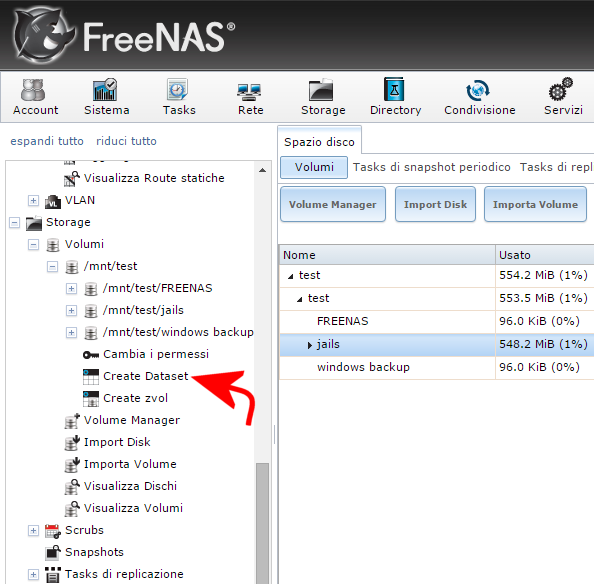594x584 pixels.
Task: Click the 548.2 MiB (1%) cell
Action: coord(544,344)
